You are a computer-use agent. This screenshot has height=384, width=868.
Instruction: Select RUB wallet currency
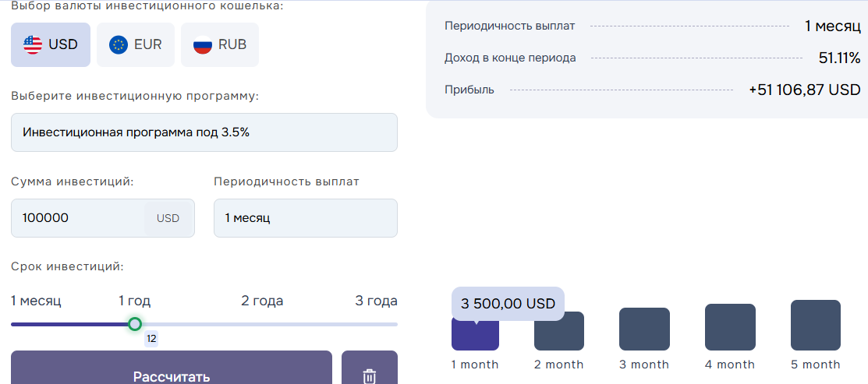[220, 44]
